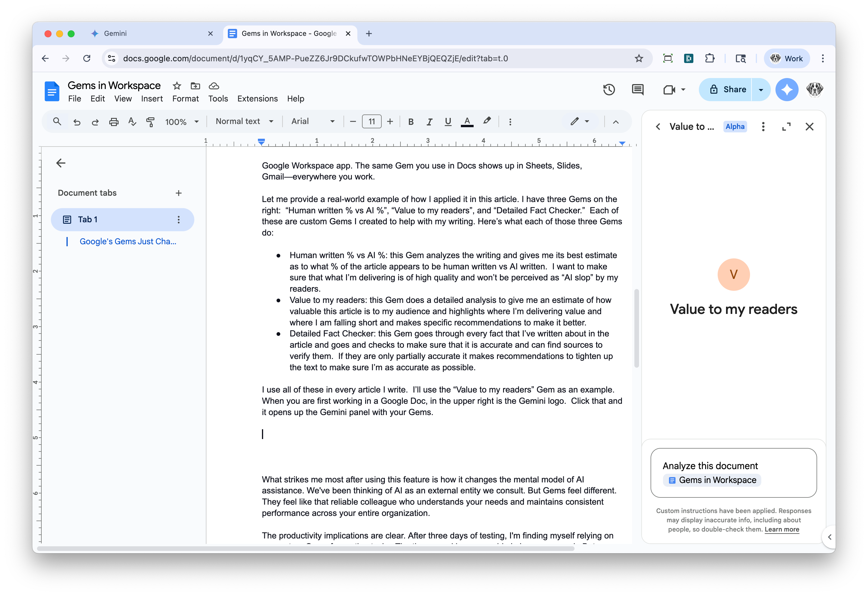868x596 pixels.
Task: Click the Analyze this document prompt box
Action: point(733,473)
